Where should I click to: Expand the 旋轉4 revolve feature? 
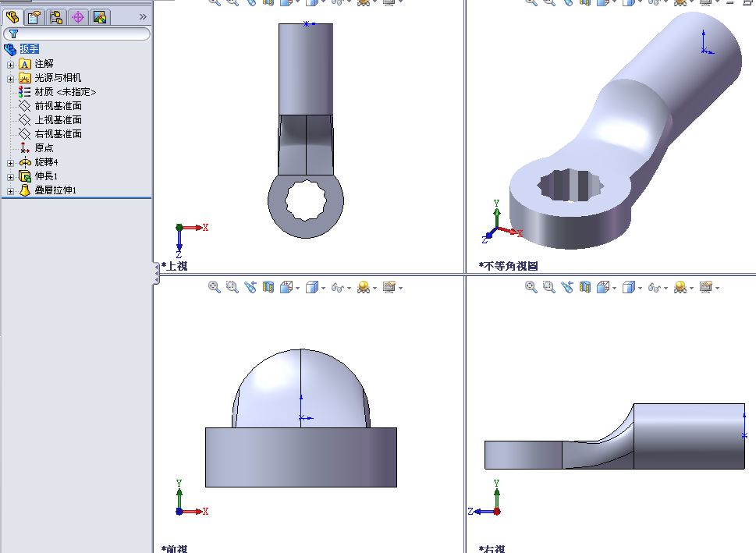tap(11, 163)
